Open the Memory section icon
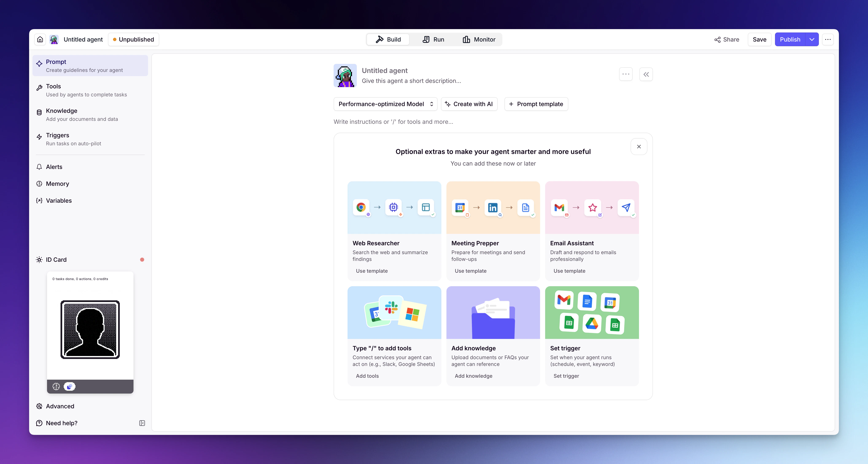The image size is (868, 464). tap(39, 184)
